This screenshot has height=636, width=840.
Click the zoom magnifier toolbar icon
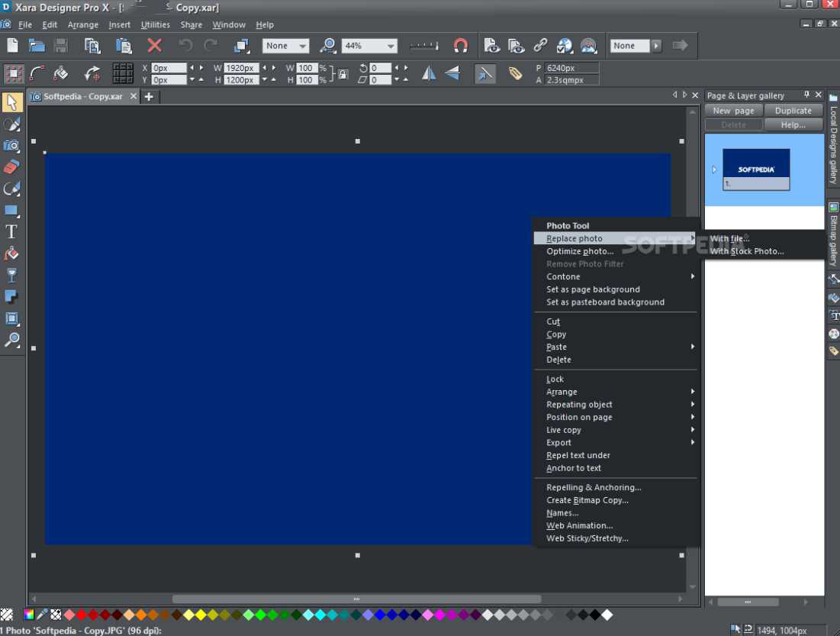[327, 46]
